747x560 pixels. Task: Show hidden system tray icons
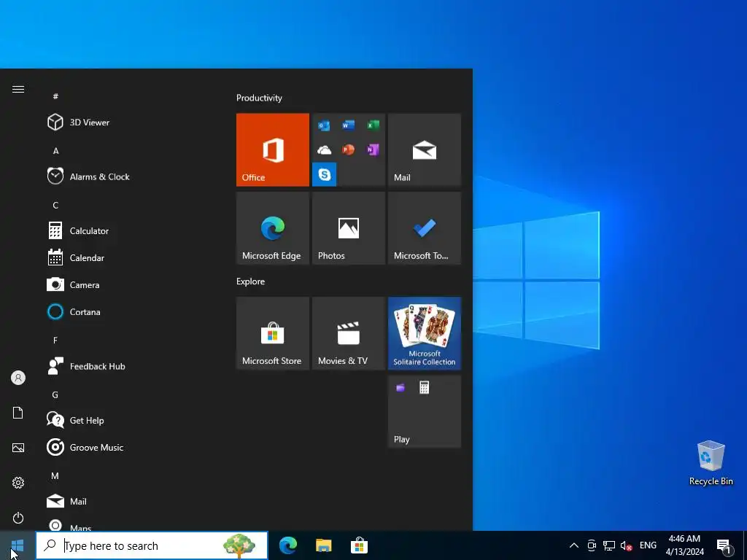coord(574,545)
